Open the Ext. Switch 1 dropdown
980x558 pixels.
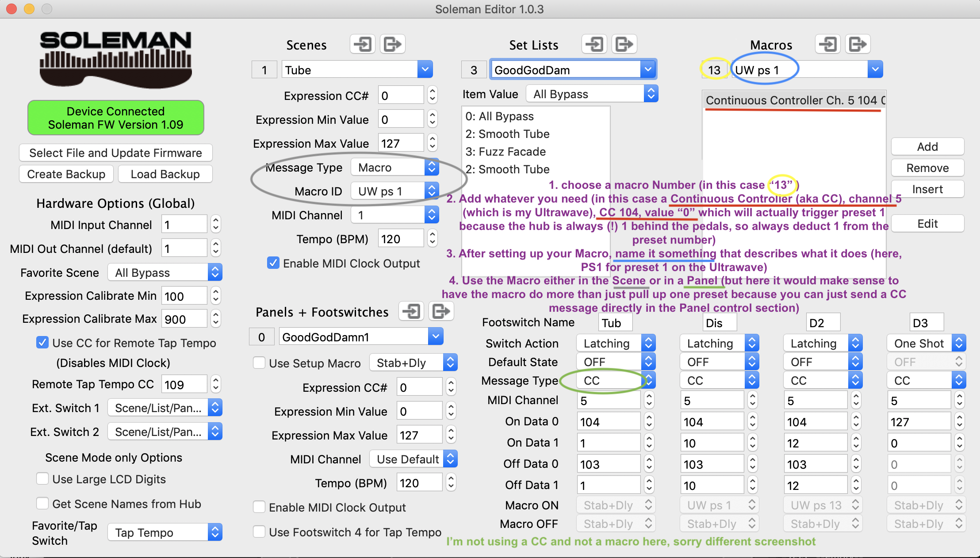point(165,408)
